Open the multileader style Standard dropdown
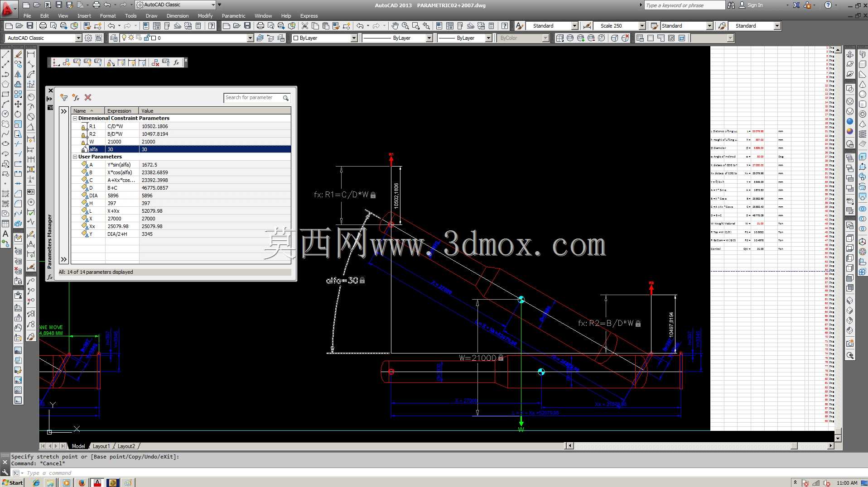868x487 pixels. 777,26
